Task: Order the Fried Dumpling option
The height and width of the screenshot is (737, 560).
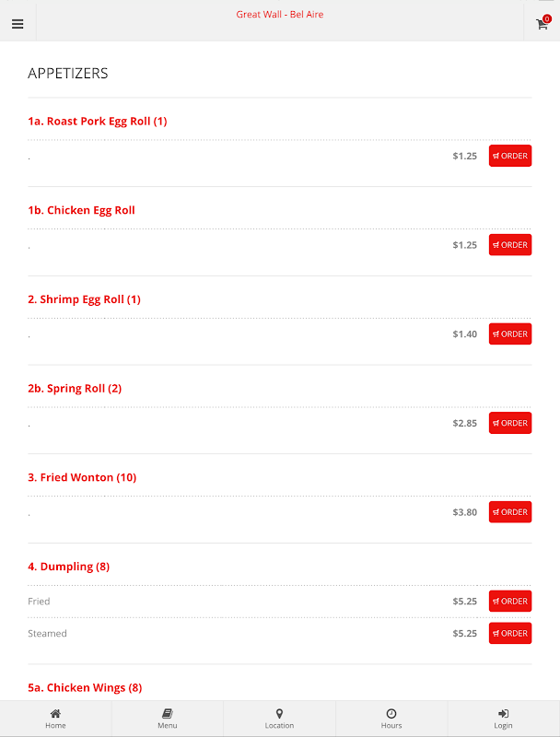Action: pos(509,602)
